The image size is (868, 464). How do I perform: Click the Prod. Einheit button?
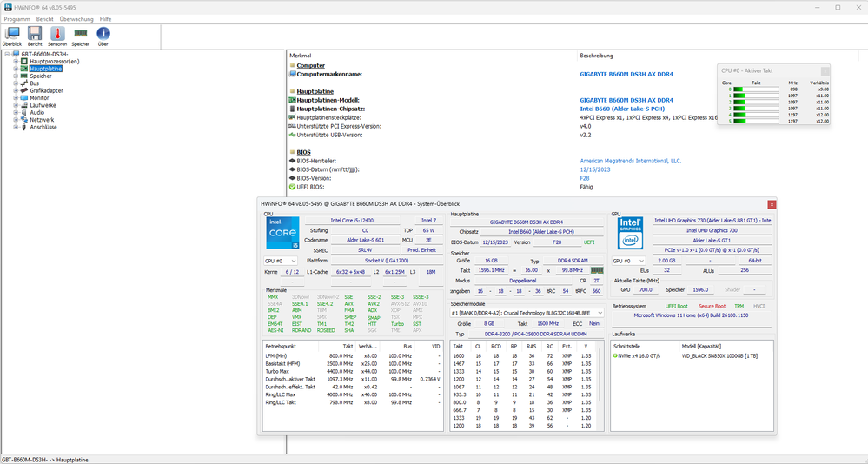point(421,250)
